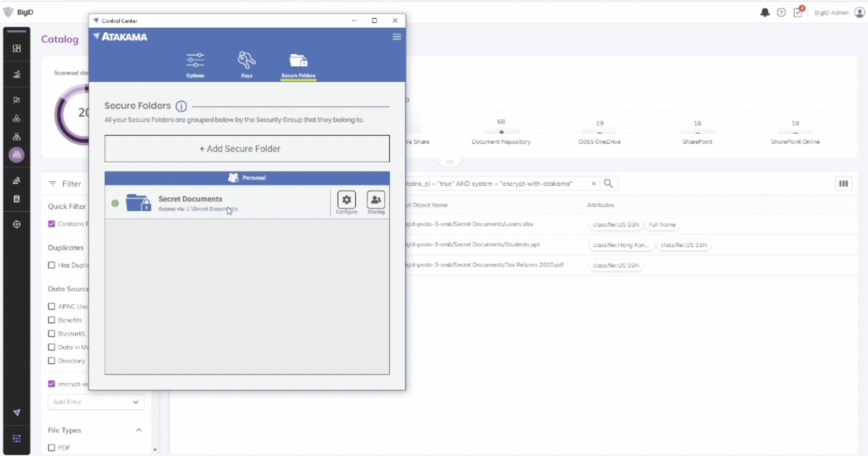Open the L:\Secret Documents path link
This screenshot has width=868, height=456.
coord(212,209)
